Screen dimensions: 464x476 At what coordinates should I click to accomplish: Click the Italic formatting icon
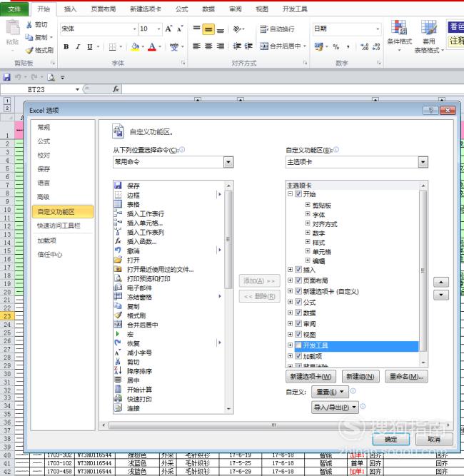coord(78,47)
